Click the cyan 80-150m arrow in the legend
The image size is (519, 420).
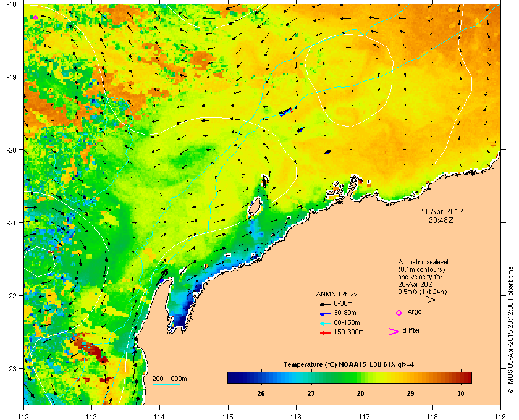point(325,324)
